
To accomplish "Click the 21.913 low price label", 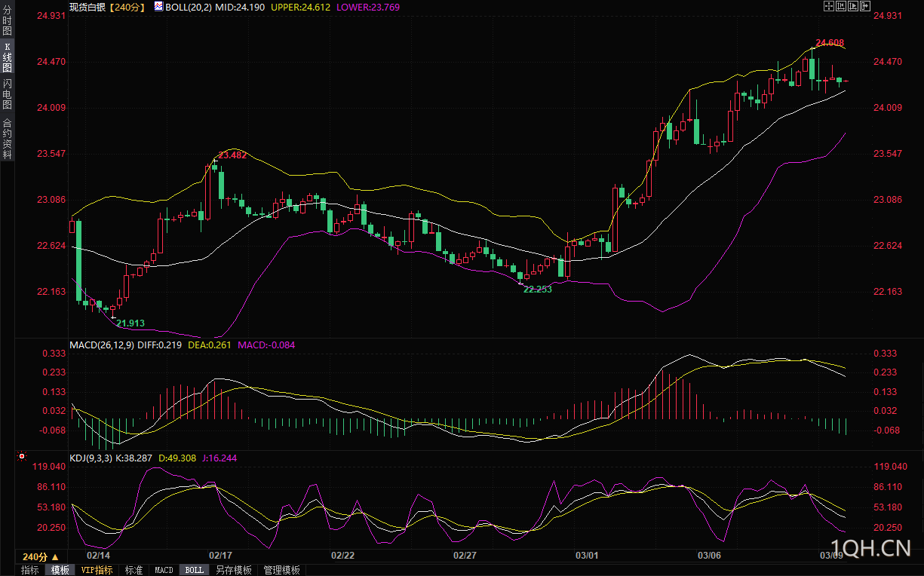I will tap(130, 323).
